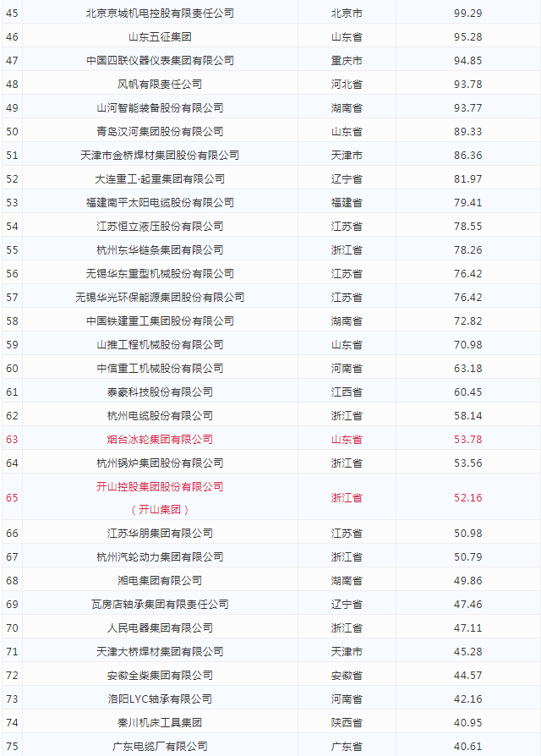Select the red value 52.16

467,497
